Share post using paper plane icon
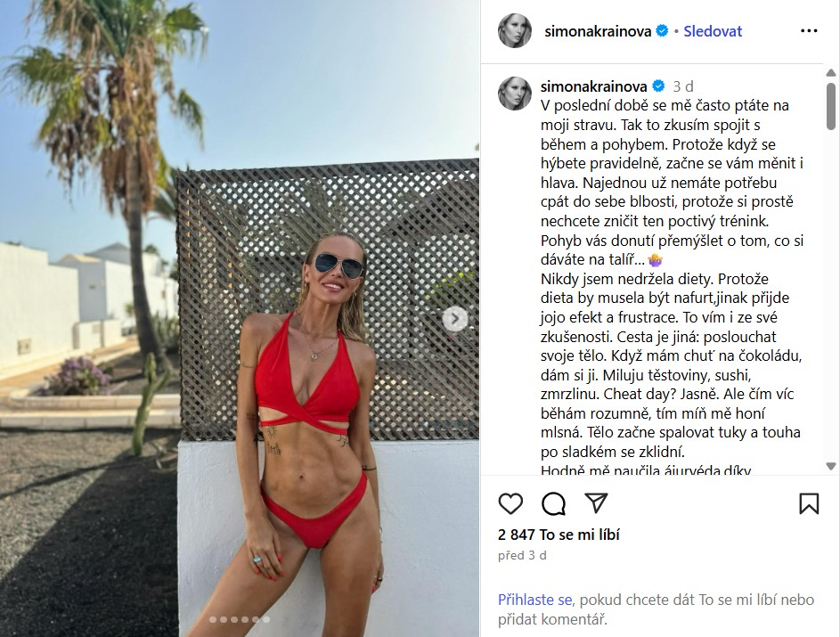The height and width of the screenshot is (637, 840). click(x=596, y=503)
